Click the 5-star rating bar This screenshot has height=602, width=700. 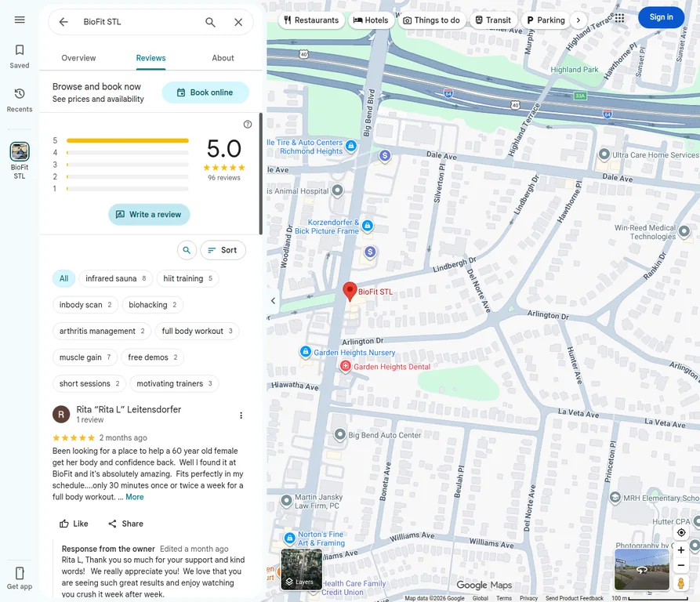pyautogui.click(x=128, y=140)
